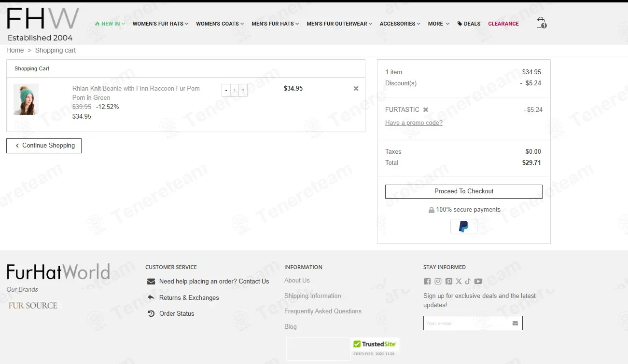Remove the Rhian Knit Beanie from cart

click(356, 88)
